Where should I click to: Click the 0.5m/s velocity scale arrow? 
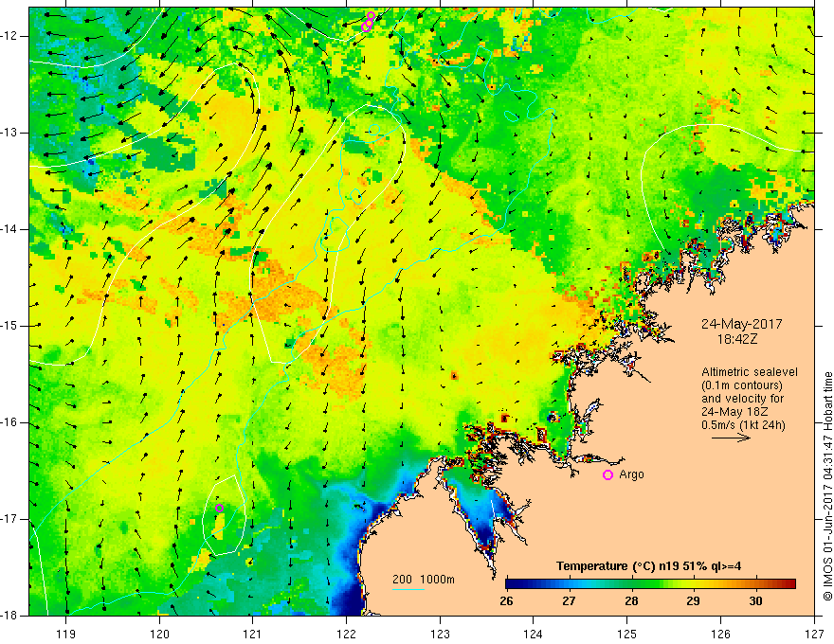pyautogui.click(x=731, y=438)
